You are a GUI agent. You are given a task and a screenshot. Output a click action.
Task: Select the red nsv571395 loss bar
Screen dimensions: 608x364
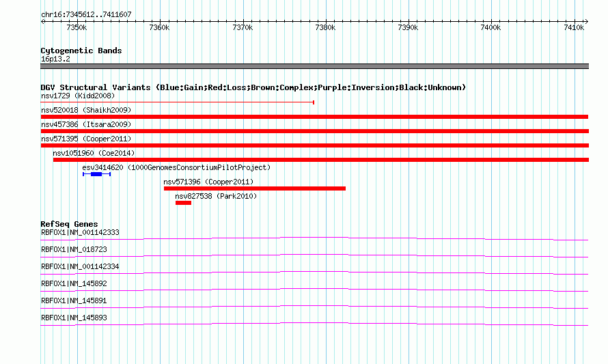314,145
